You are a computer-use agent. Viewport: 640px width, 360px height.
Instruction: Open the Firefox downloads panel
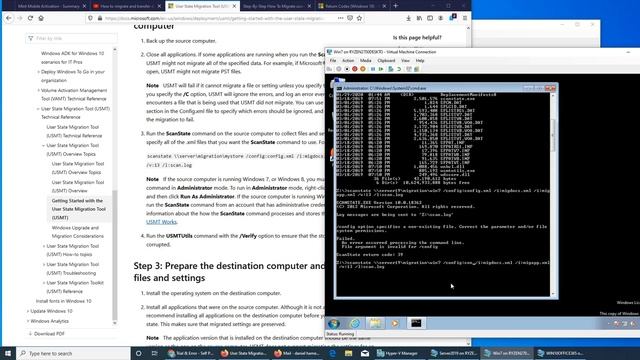pos(408,18)
